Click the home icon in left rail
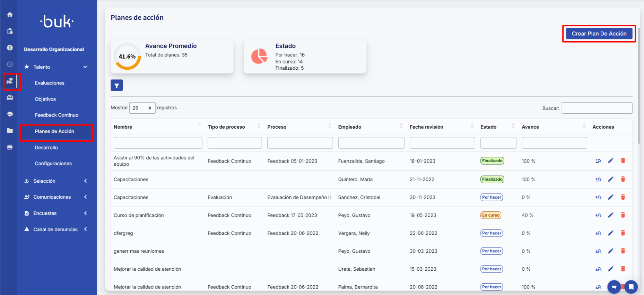Viewport: 644px width, 295px height. [x=10, y=15]
